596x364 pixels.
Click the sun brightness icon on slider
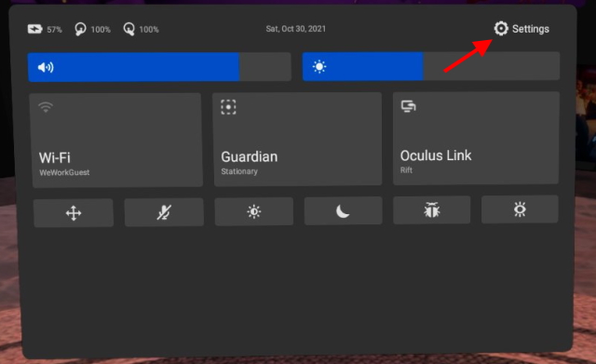click(x=319, y=67)
